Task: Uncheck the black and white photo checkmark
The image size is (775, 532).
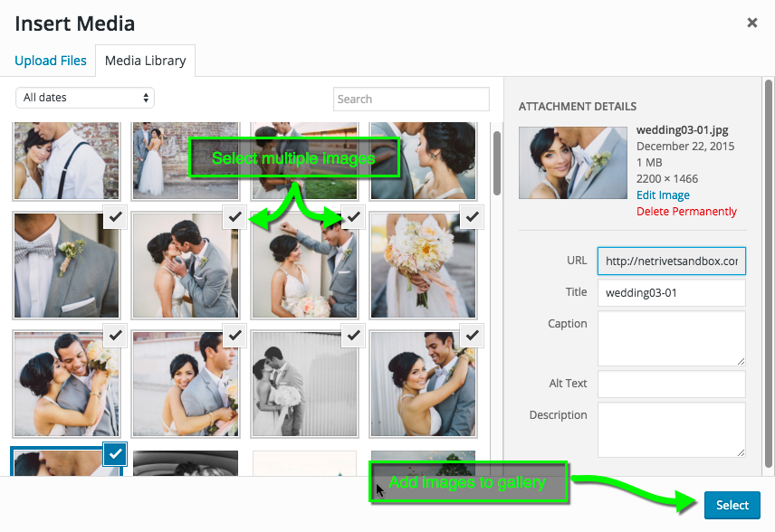Action: [x=353, y=336]
